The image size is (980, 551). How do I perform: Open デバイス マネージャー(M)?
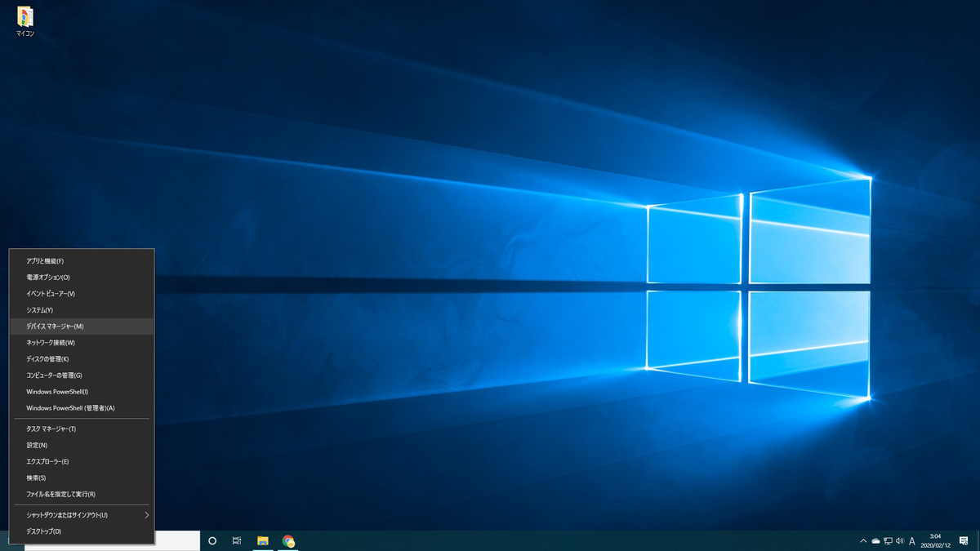[x=81, y=327]
